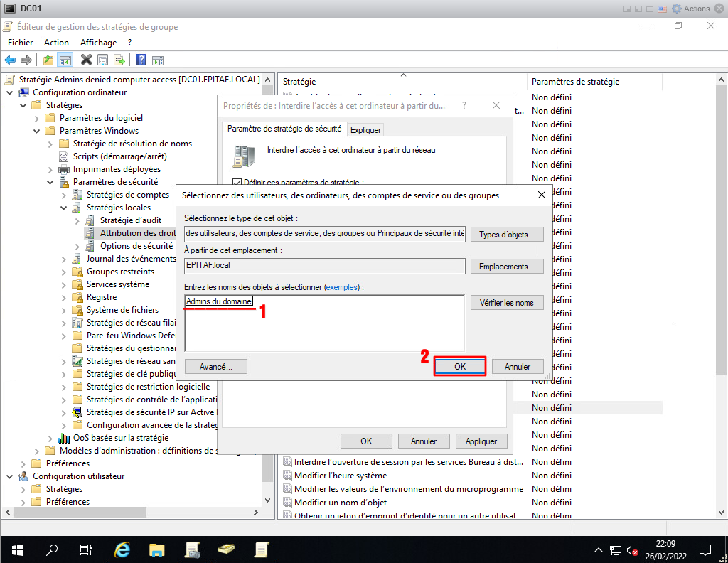Open File Explorer from the taskbar
Viewport: 728px width, 563px height.
pyautogui.click(x=157, y=549)
